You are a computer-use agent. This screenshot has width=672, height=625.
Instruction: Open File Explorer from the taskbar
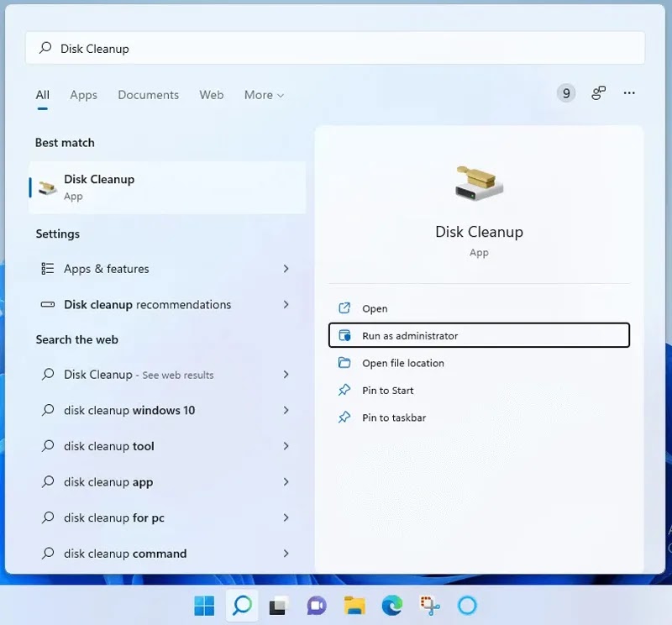click(x=354, y=606)
